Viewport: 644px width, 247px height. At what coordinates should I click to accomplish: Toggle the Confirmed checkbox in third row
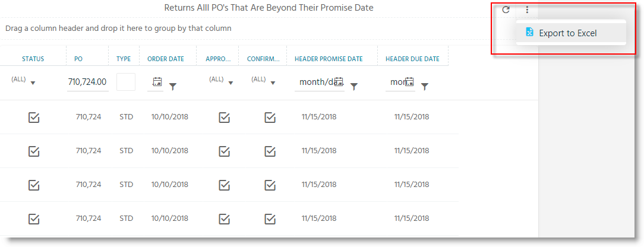click(270, 185)
